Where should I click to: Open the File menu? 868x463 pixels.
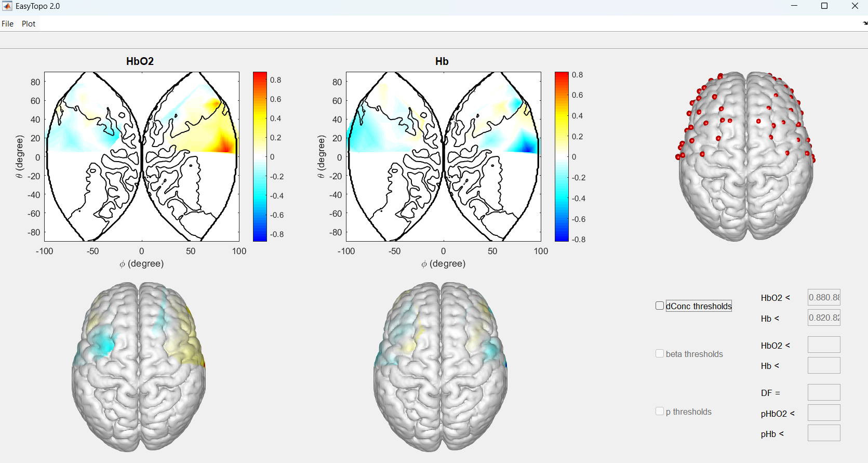coord(8,24)
